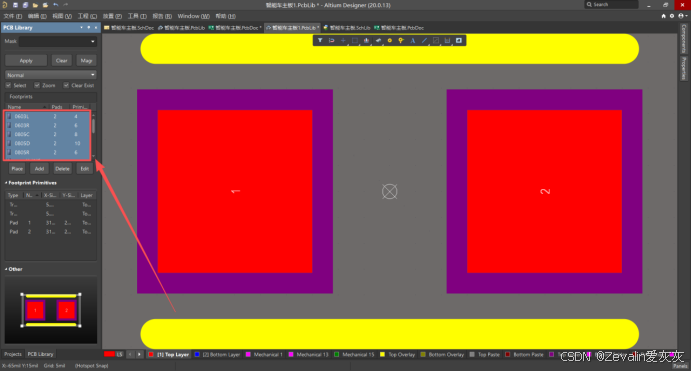Switch to the first SchDoc document tab
Viewport: 692px width, 371px height.
[129, 27]
